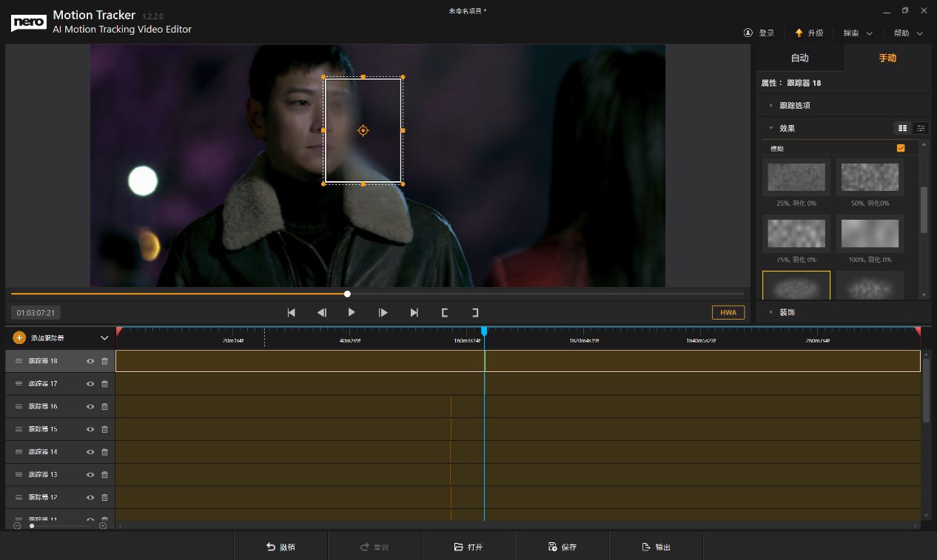Viewport: 937px width, 560px height.
Task: Set the mark-out bracket point
Action: point(475,312)
